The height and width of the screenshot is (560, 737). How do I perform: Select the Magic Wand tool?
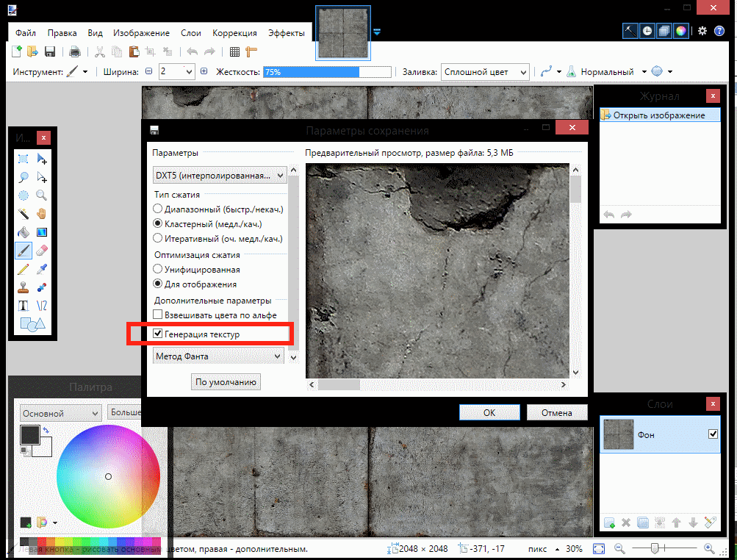(24, 214)
